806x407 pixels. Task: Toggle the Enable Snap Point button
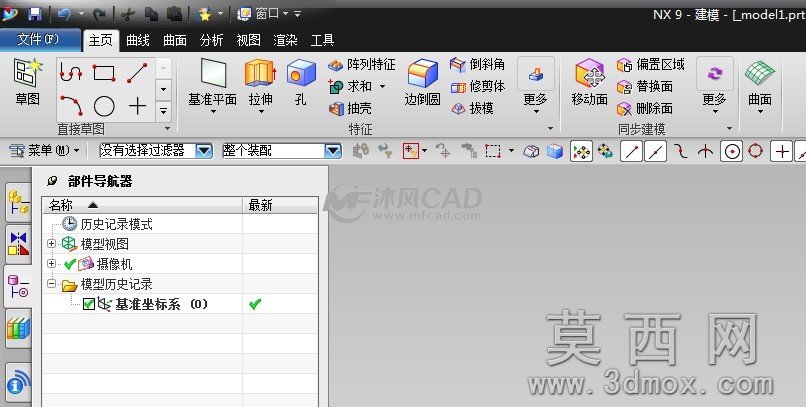click(581, 151)
